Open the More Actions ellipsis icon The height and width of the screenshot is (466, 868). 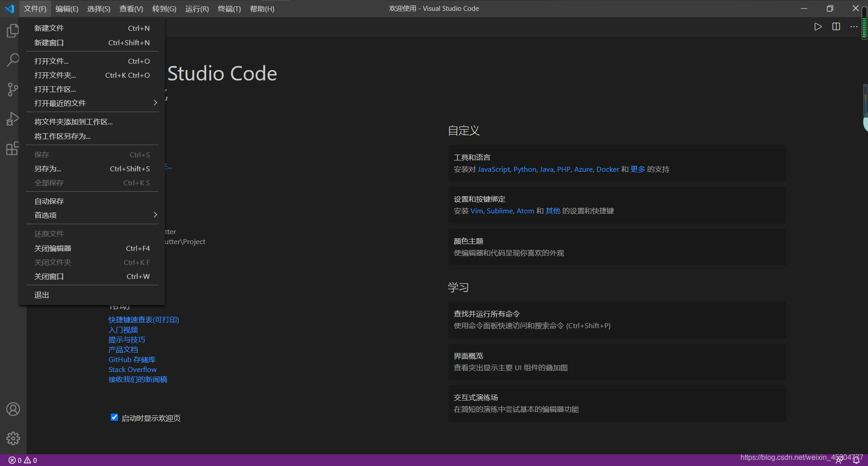[854, 27]
